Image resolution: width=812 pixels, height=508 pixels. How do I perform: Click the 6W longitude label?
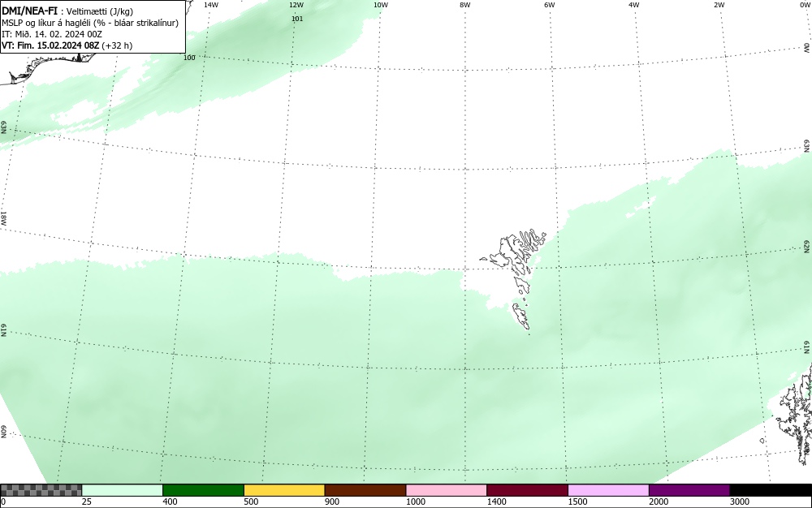(550, 5)
